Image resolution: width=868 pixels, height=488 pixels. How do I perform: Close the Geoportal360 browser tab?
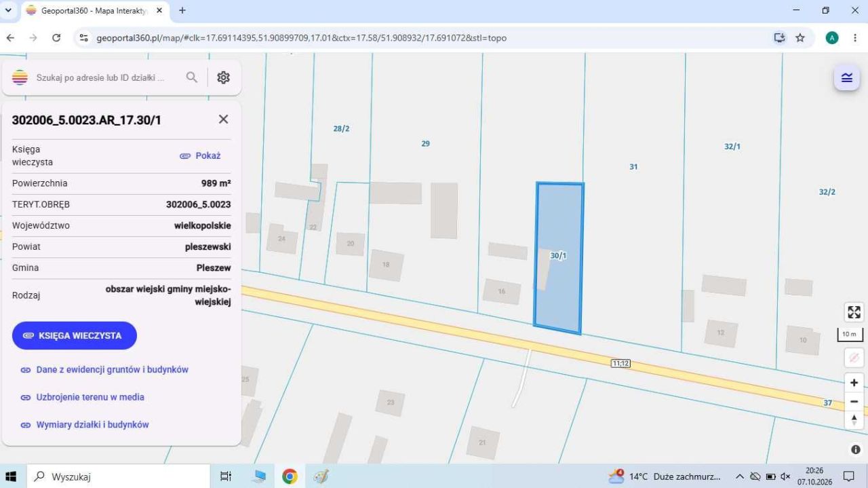pyautogui.click(x=159, y=11)
